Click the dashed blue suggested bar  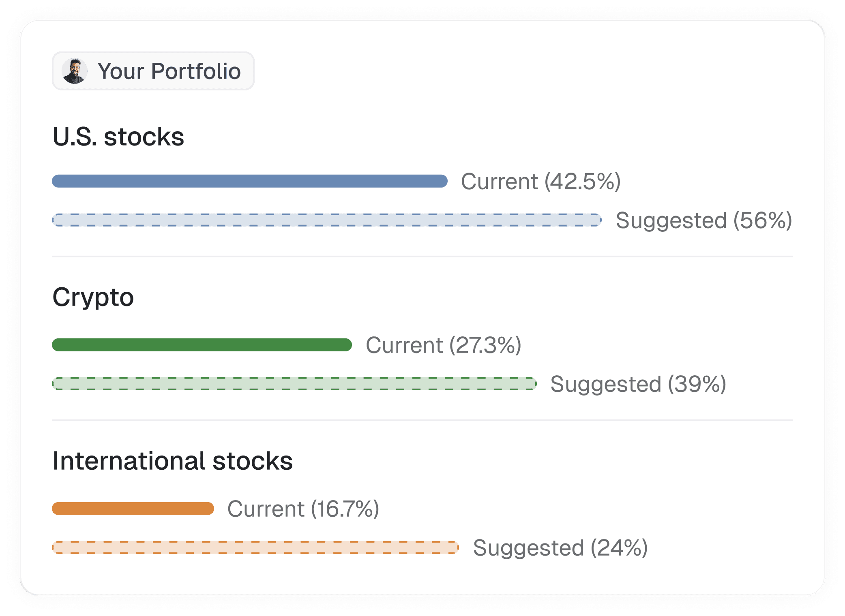327,220
